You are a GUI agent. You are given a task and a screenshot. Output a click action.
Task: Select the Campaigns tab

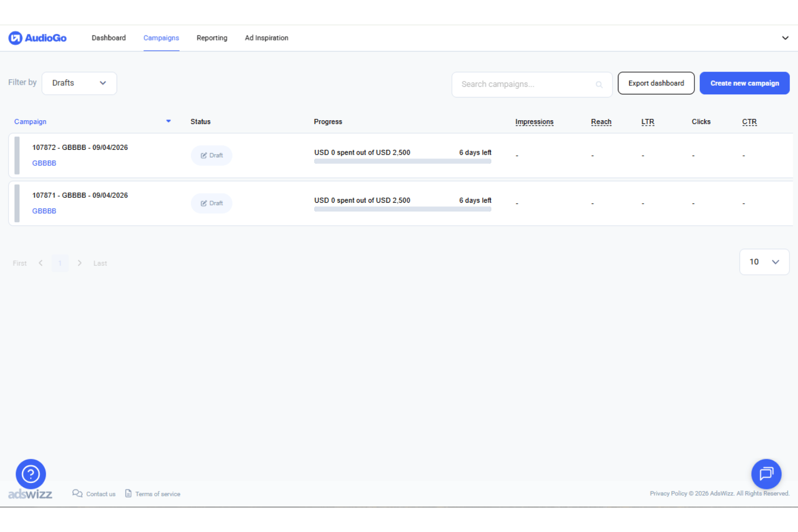(161, 38)
